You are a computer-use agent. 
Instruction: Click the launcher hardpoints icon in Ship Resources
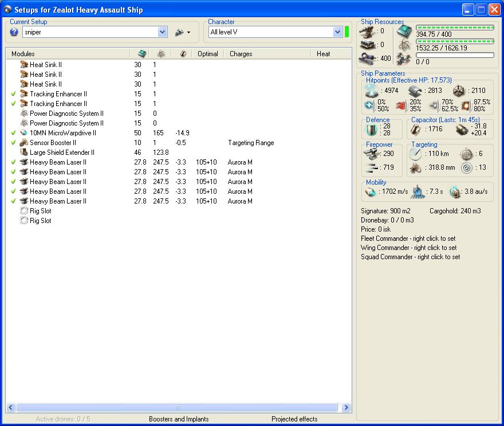pos(367,44)
